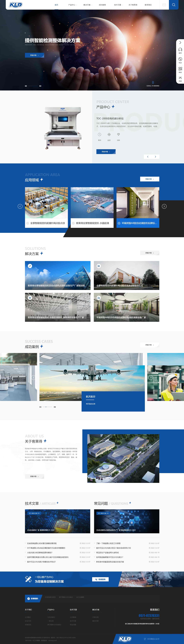Expand the 技术文章 navigation dropdown
Image resolution: width=184 pixels, height=644 pixels.
tap(118, 5)
